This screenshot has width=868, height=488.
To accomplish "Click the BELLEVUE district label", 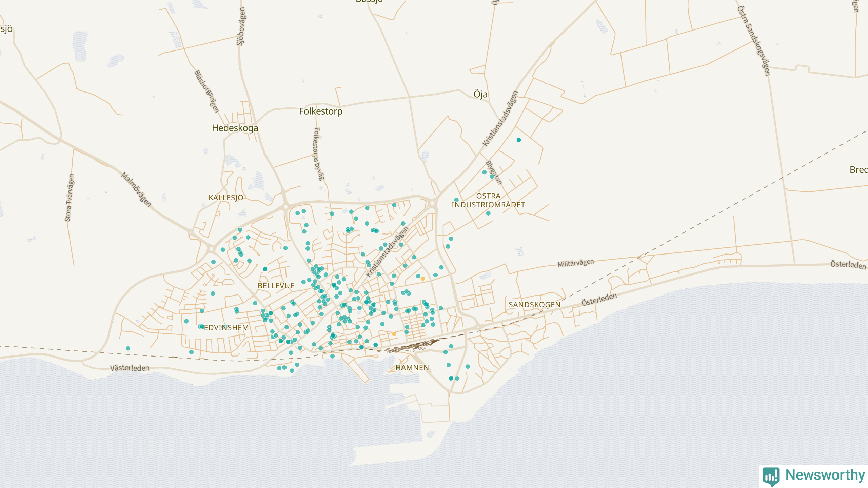I will (276, 286).
